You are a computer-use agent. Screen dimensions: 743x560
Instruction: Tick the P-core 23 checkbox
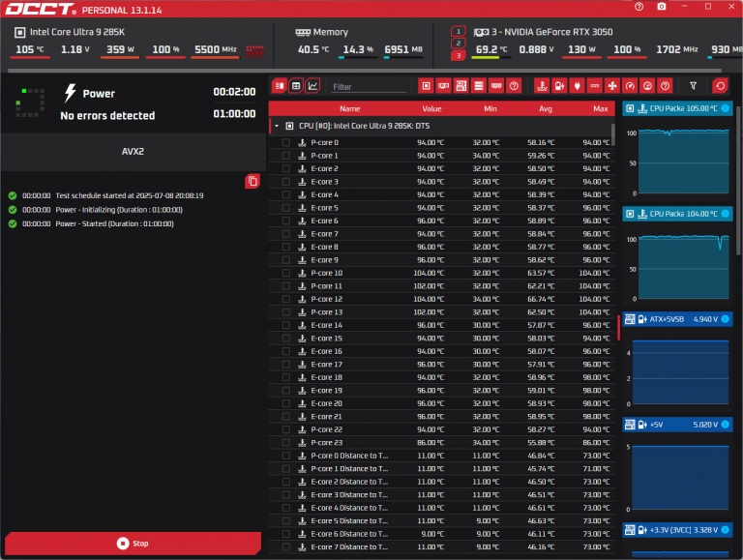pos(286,443)
